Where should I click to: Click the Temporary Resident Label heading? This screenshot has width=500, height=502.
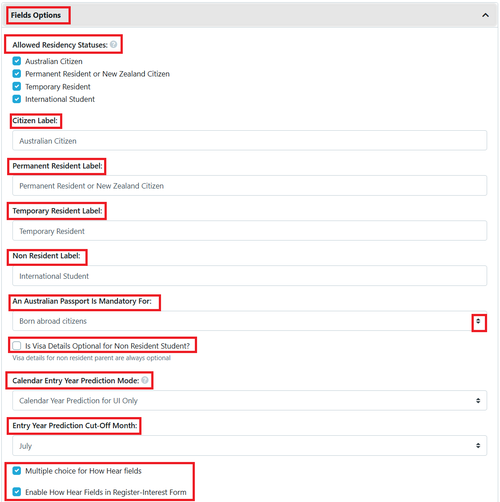point(57,211)
